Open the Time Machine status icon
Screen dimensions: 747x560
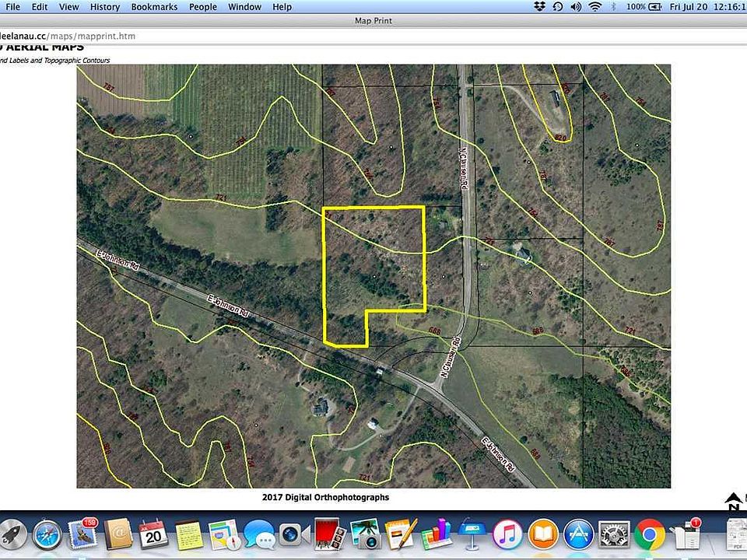(557, 7)
